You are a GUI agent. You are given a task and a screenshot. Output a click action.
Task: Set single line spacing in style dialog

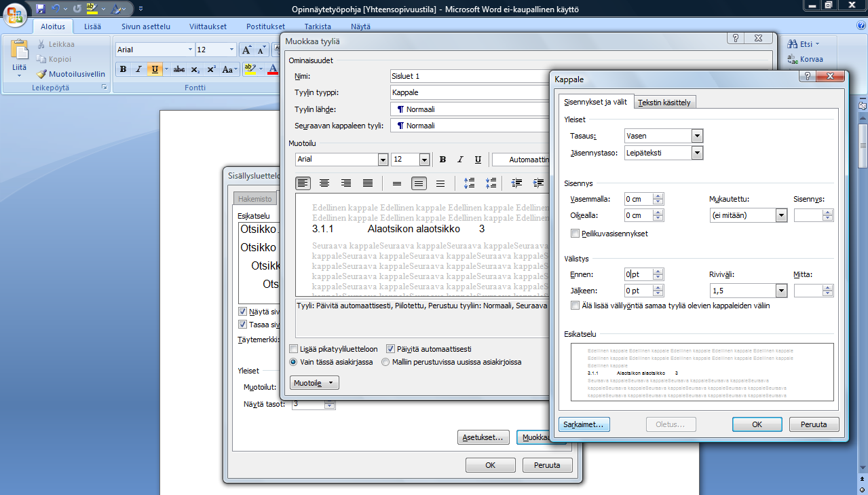pyautogui.click(x=397, y=183)
